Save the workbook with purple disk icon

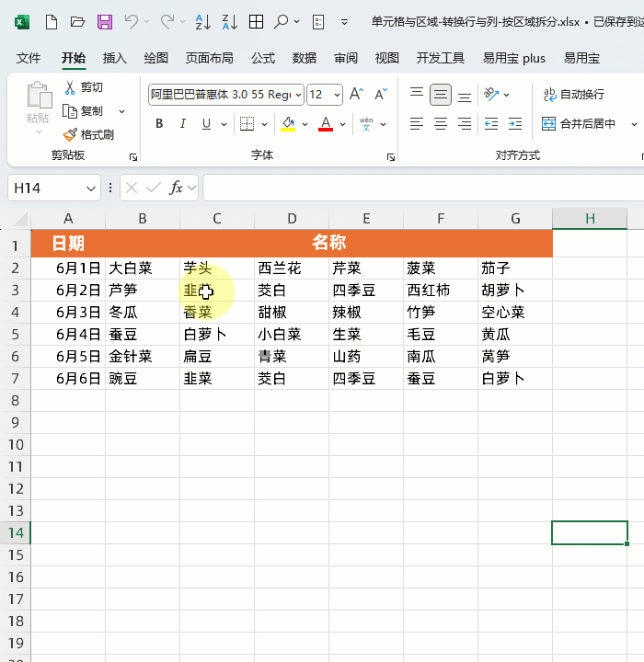[x=104, y=22]
